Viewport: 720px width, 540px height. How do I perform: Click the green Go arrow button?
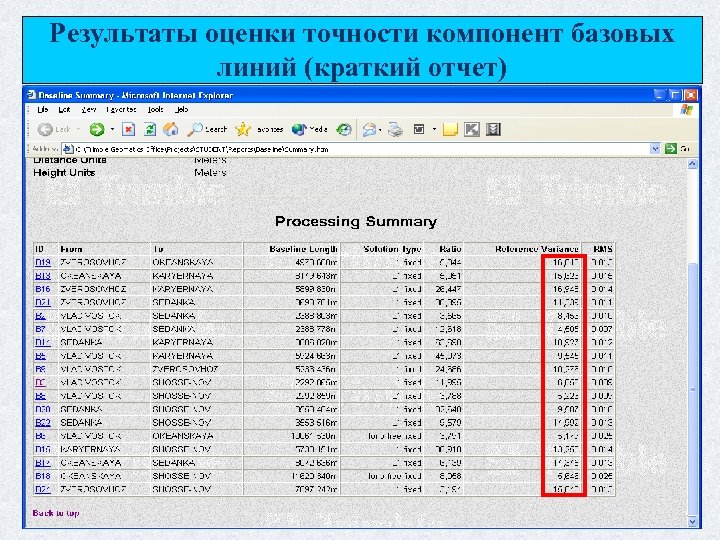click(670, 149)
